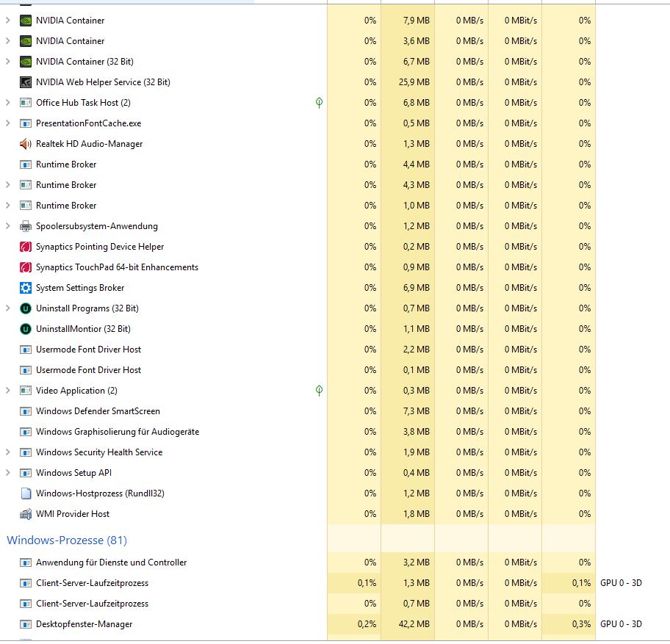
Task: Click the Synaptics Pointing Device Helper icon
Action: click(26, 247)
